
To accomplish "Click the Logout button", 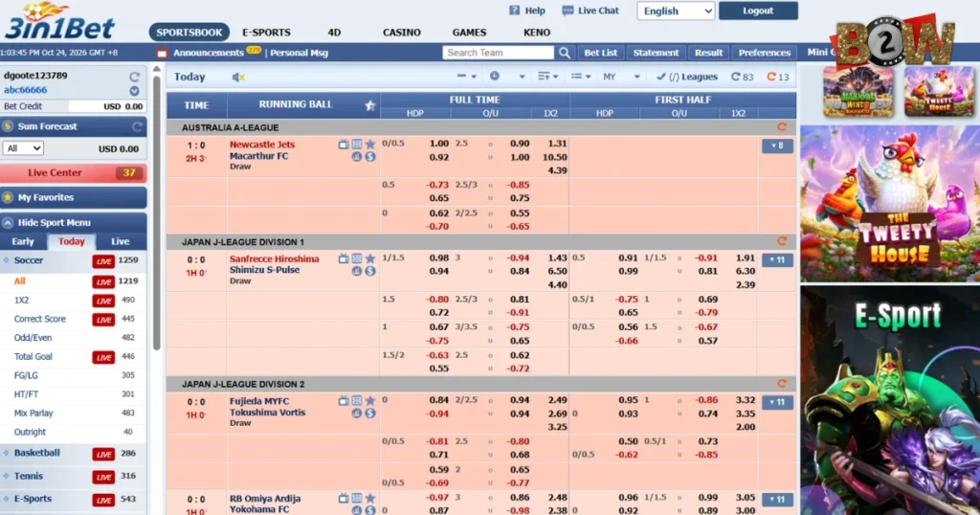I will click(x=758, y=11).
